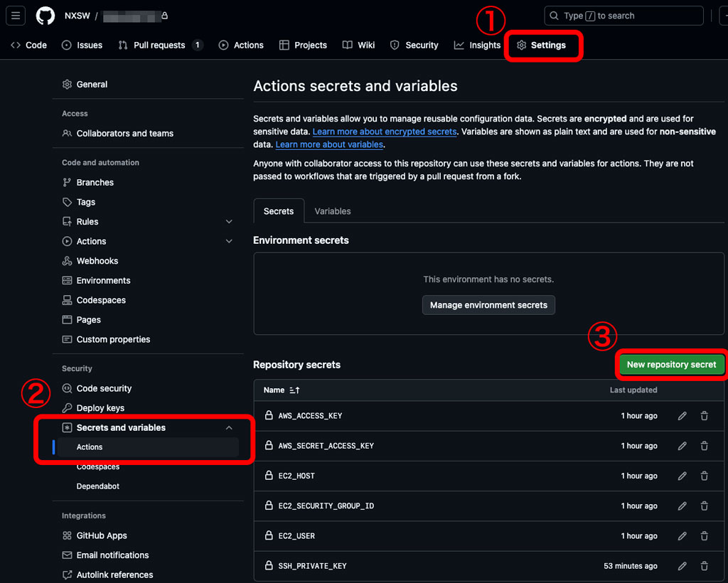Click the Insights graph icon
The height and width of the screenshot is (583, 728).
(462, 45)
